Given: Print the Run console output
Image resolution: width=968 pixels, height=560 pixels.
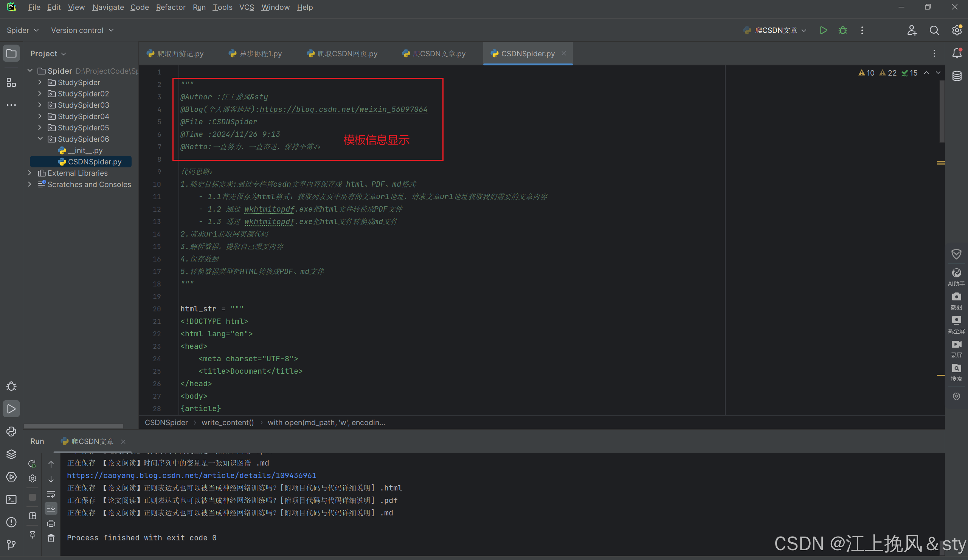Looking at the screenshot, I should (x=51, y=523).
